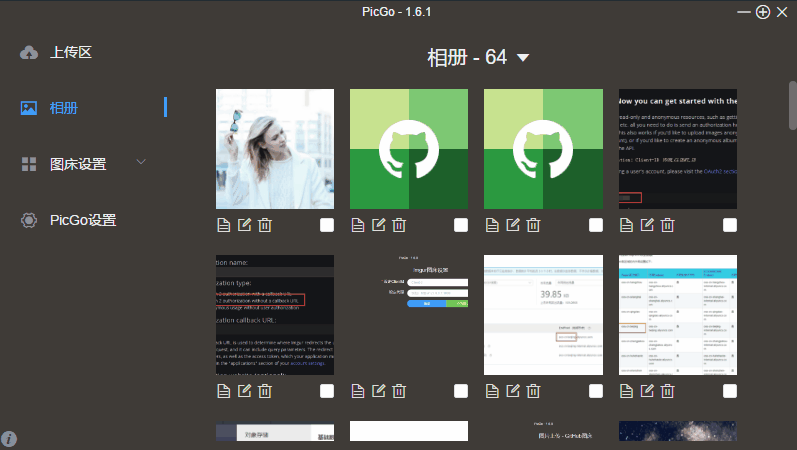Edit the '39.85' storage screenshot
Image resolution: width=797 pixels, height=450 pixels.
[513, 391]
